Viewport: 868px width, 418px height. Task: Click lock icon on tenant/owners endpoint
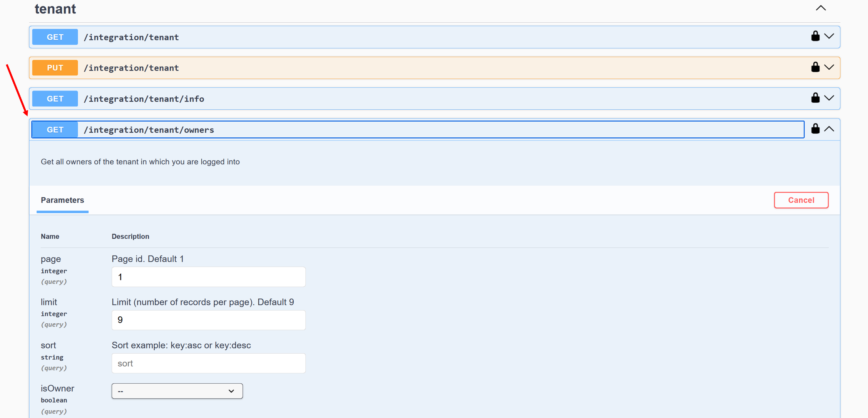click(x=815, y=129)
